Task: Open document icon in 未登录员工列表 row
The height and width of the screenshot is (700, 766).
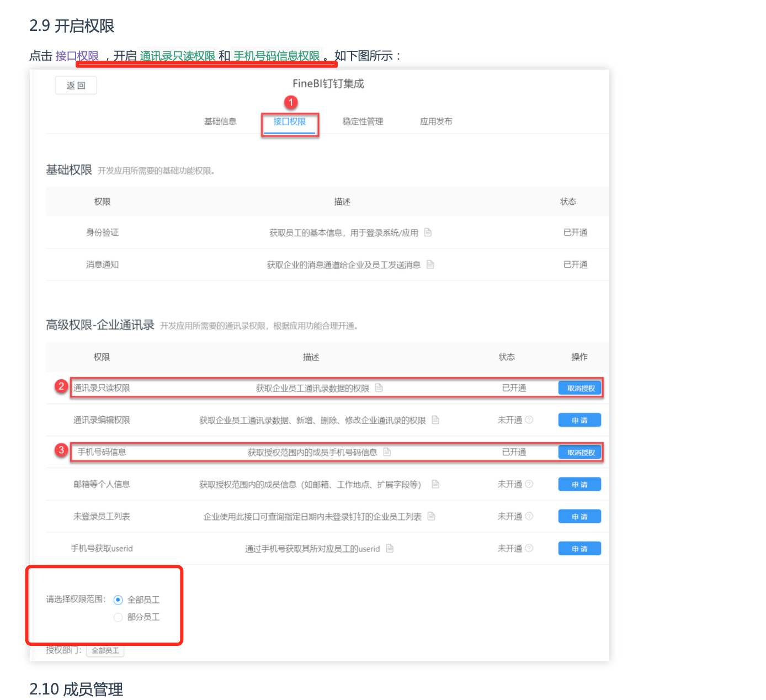Action: click(x=432, y=516)
